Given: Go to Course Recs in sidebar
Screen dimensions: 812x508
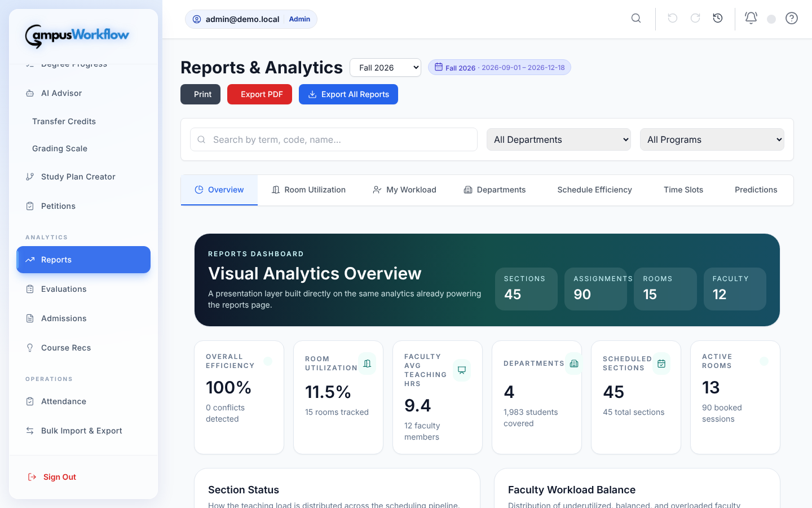Looking at the screenshot, I should click(x=83, y=348).
